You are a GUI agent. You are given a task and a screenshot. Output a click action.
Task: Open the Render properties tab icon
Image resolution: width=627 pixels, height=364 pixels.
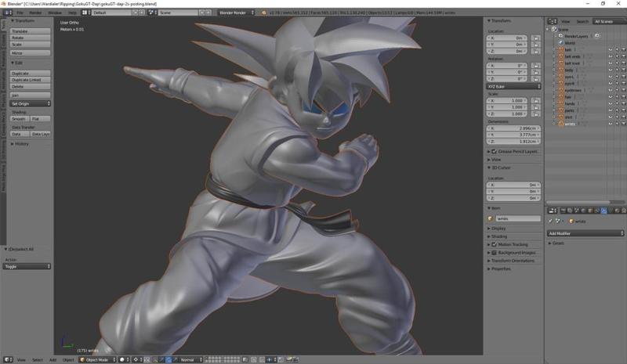(564, 211)
